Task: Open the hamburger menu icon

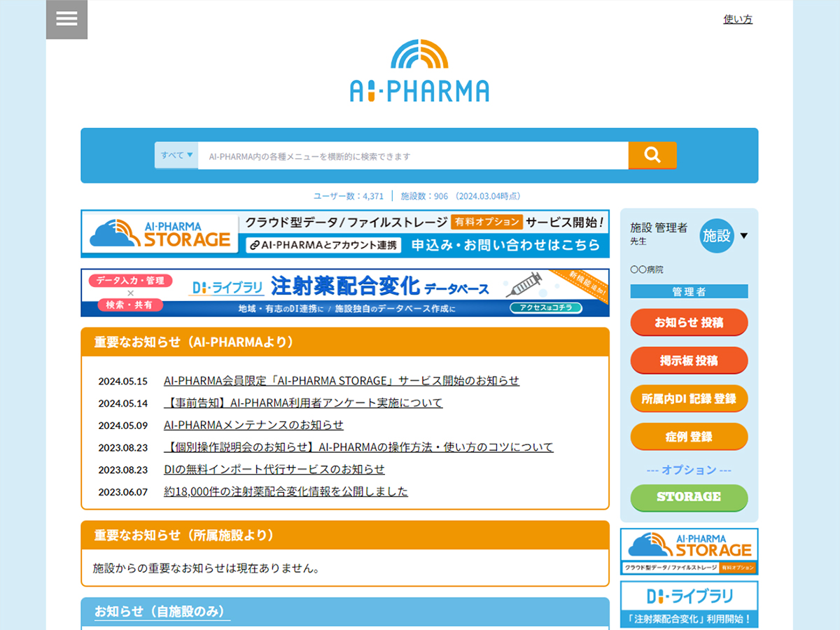Action: click(x=66, y=19)
